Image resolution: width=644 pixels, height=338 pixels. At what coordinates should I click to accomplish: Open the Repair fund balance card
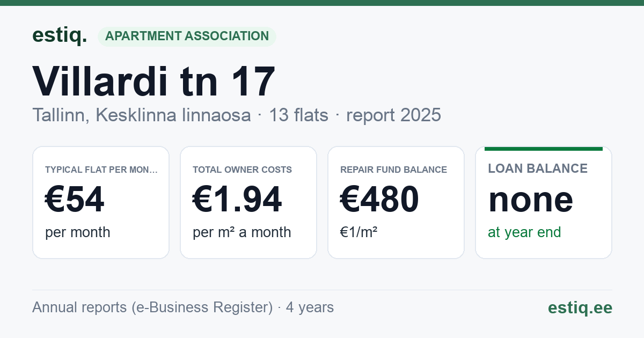[396, 202]
